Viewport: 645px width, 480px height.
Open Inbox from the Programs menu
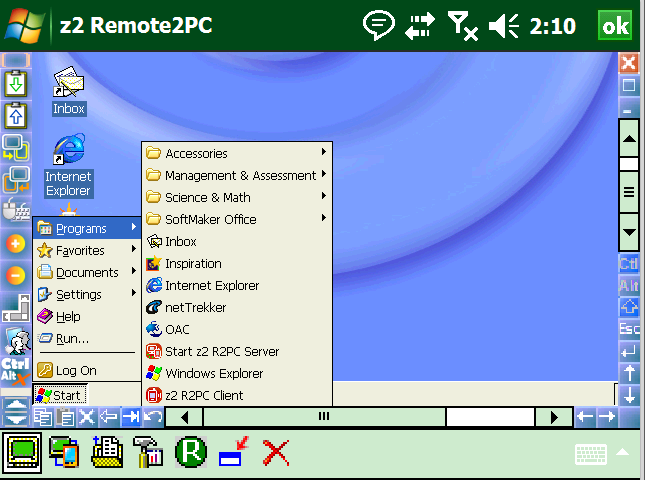point(237,241)
